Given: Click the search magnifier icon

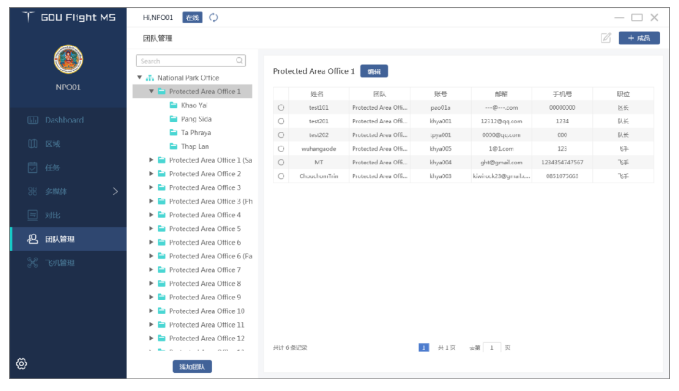Looking at the screenshot, I should (239, 61).
